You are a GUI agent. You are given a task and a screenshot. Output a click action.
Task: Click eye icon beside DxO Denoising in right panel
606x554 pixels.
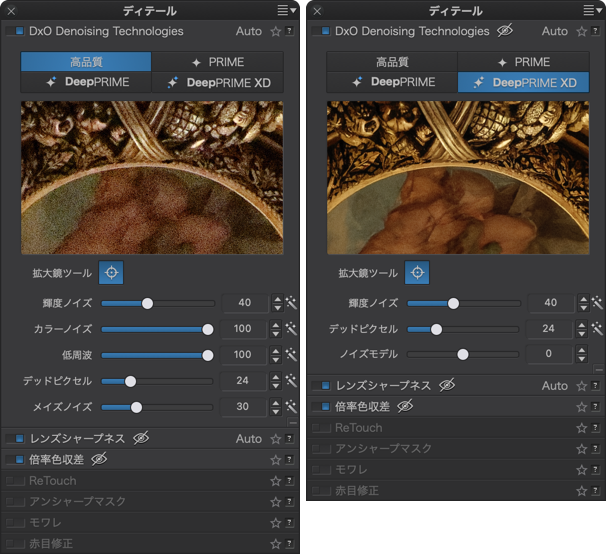(505, 30)
